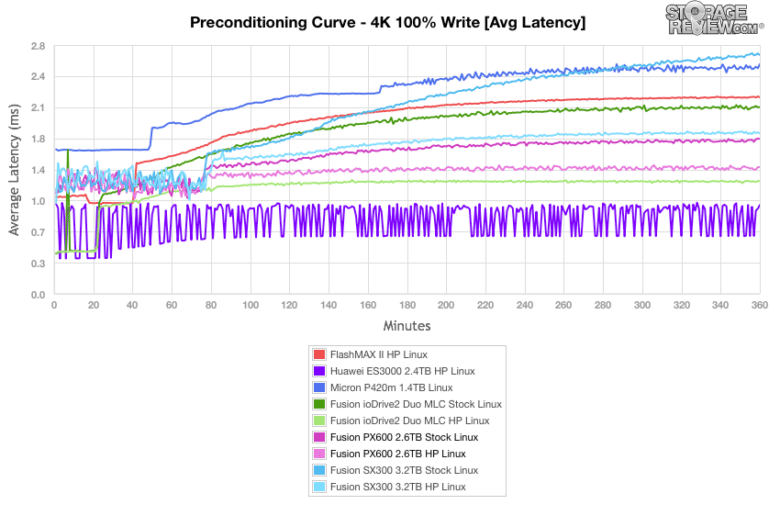Click the x-axis tick label '280'
The width and height of the screenshot is (780, 516).
602,305
